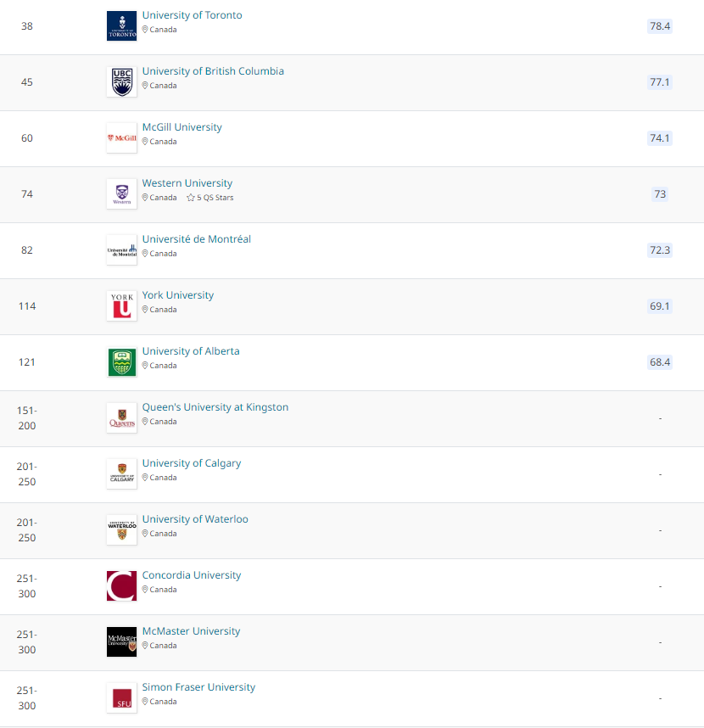Screen dimensions: 704x728
Task: Click the McGill University logo
Action: [x=121, y=138]
